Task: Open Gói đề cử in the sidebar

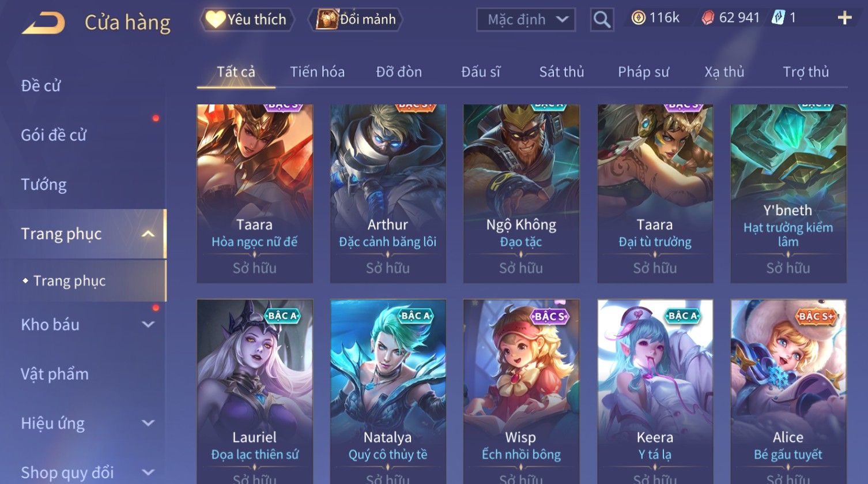Action: coord(54,135)
